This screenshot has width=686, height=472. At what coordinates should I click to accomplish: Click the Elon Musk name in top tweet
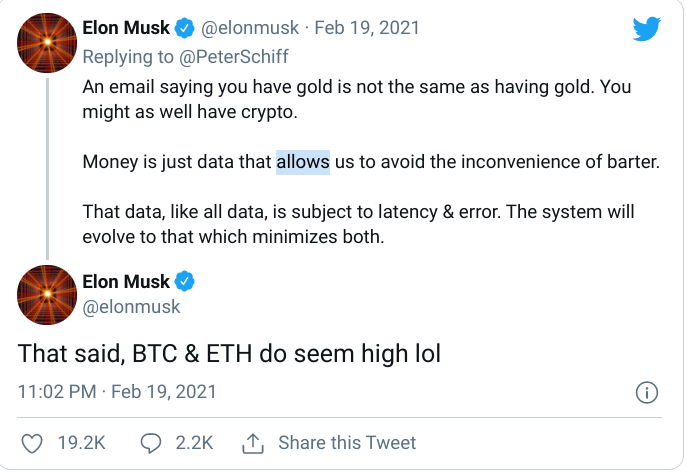pyautogui.click(x=126, y=28)
